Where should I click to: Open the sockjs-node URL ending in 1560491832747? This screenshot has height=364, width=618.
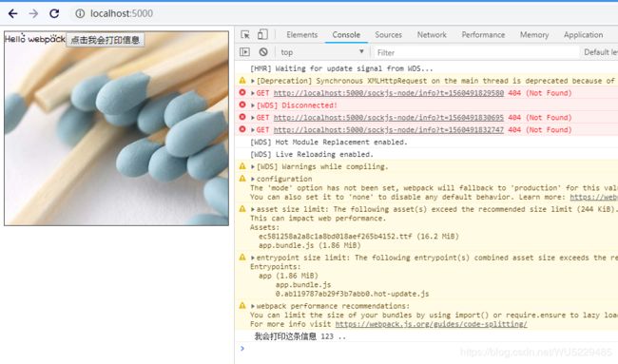tap(389, 129)
